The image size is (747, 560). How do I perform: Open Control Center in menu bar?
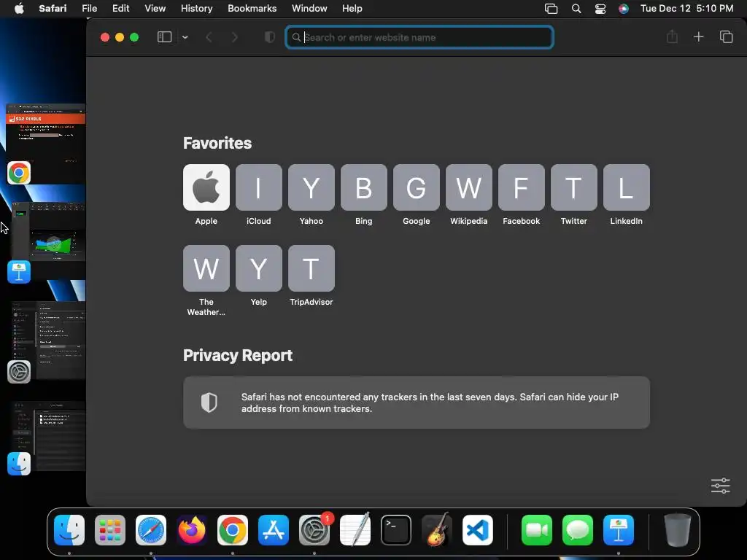click(600, 9)
